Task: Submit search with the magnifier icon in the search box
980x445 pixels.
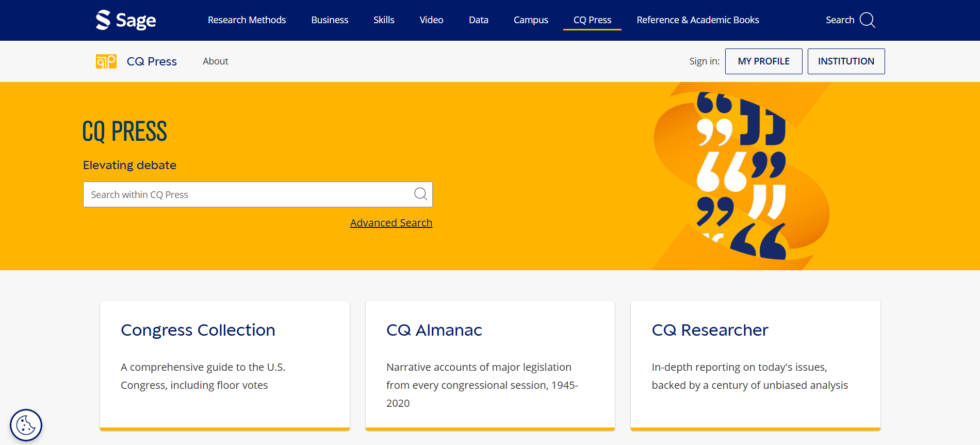Action: pos(420,194)
